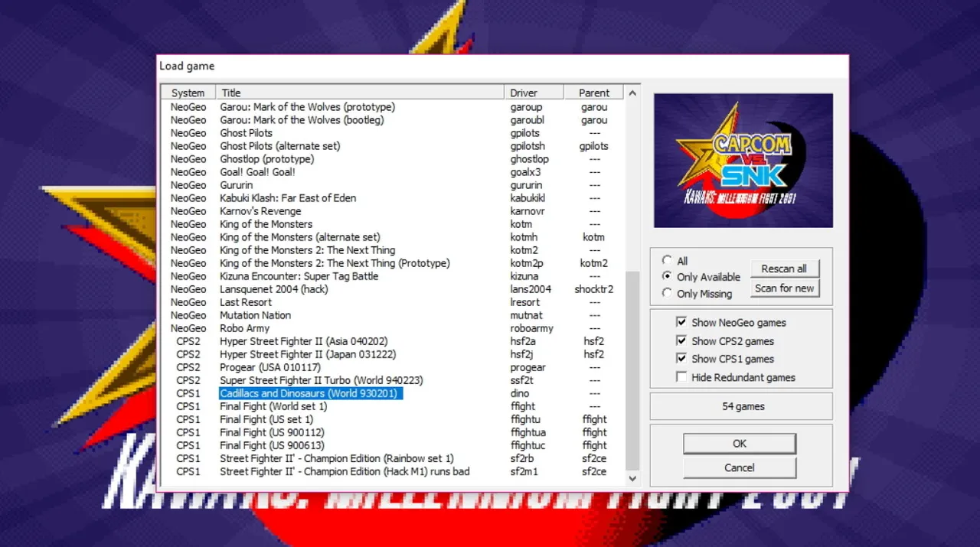Image resolution: width=980 pixels, height=547 pixels.
Task: Click the Rescan all button
Action: (x=784, y=269)
